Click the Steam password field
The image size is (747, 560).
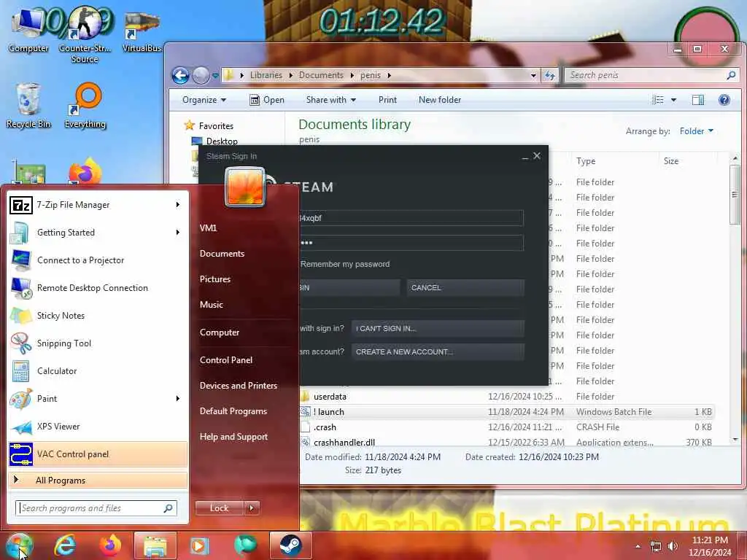click(x=411, y=242)
